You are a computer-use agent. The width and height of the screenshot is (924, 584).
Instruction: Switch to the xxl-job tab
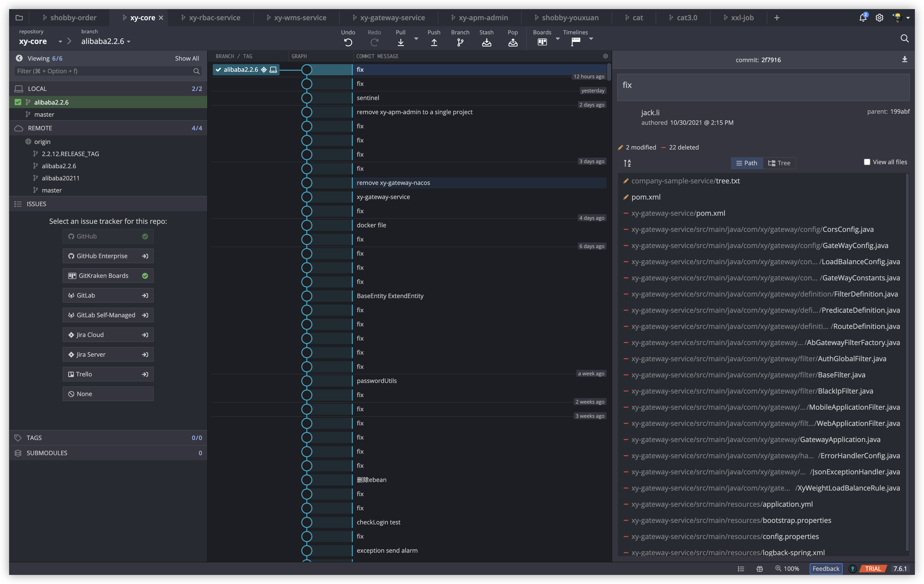738,18
